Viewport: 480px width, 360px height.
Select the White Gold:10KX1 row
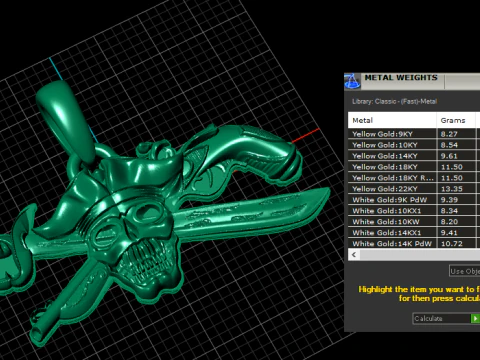[414, 211]
